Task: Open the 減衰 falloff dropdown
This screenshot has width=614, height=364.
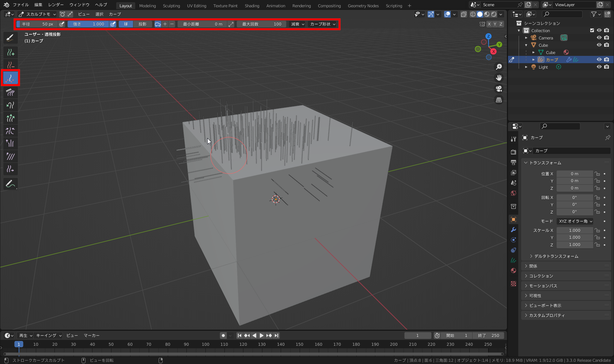Action: click(x=297, y=24)
